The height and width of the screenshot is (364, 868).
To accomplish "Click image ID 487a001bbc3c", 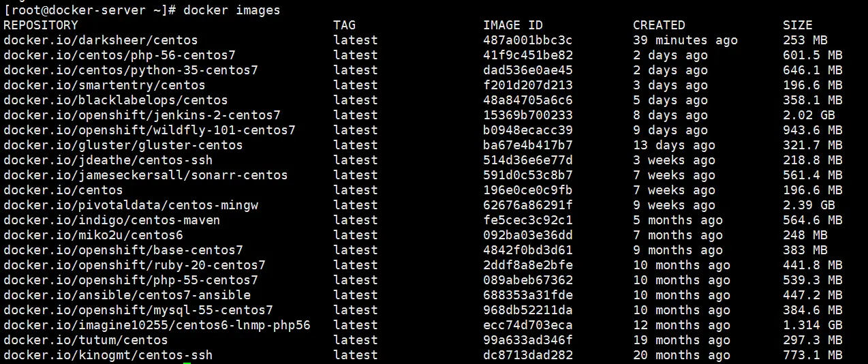I will pos(528,40).
